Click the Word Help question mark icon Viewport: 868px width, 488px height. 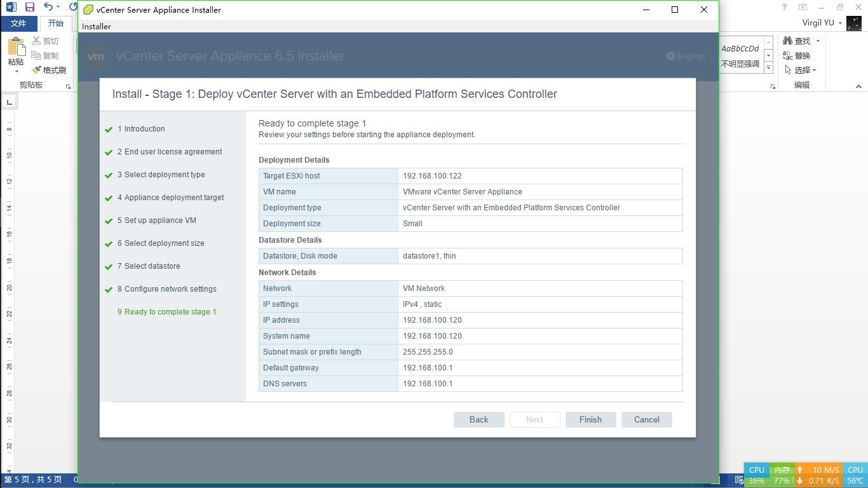(x=784, y=7)
